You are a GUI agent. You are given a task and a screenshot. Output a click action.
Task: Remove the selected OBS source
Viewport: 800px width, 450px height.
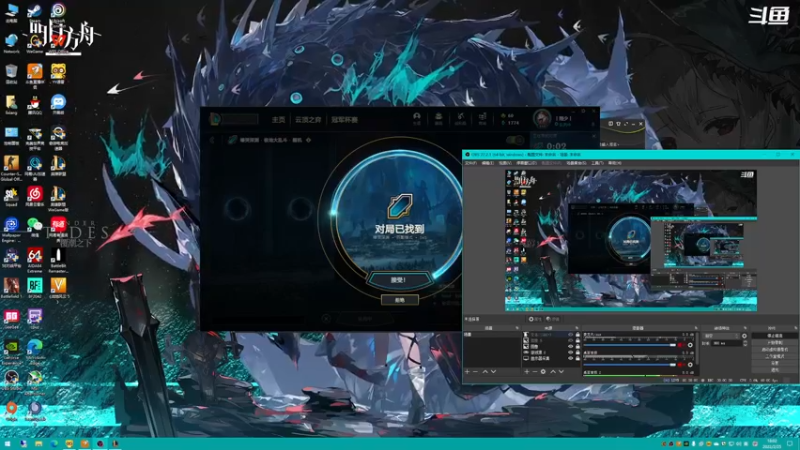point(535,372)
